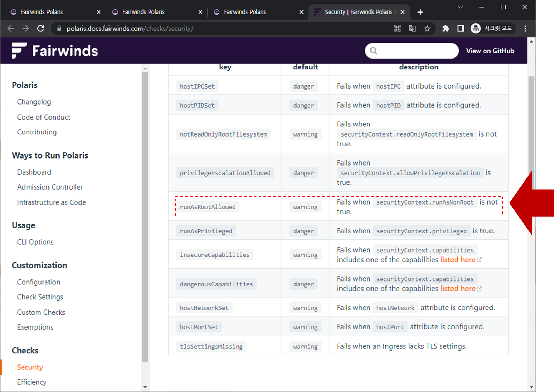Select Custom Checks in the sidebar
Image resolution: width=554 pixels, height=392 pixels.
[x=41, y=312]
